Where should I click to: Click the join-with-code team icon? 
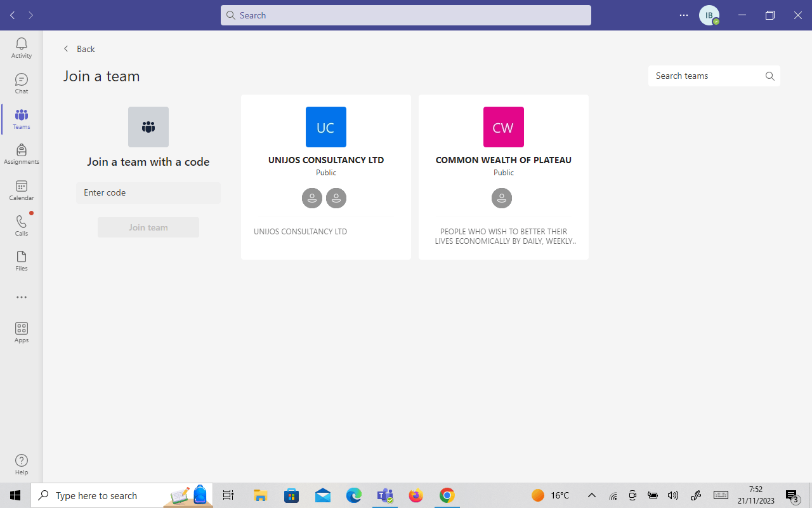click(148, 127)
